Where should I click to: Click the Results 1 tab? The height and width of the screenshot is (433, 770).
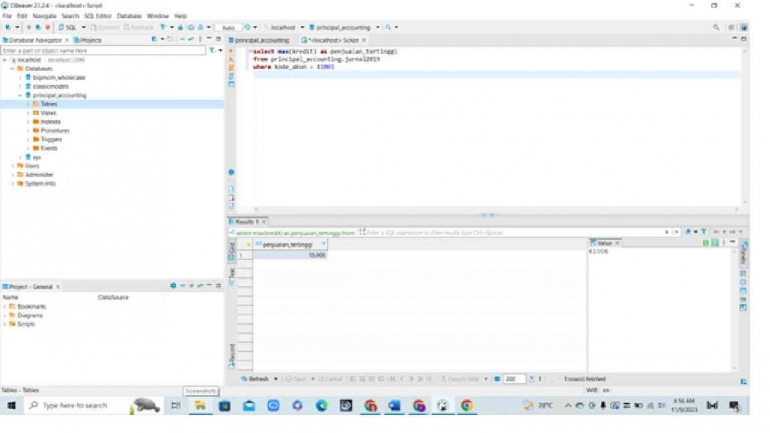point(247,222)
